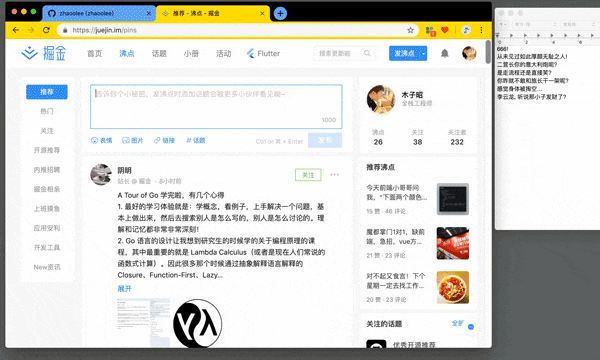Open the blue chat bubble icon
Screen dimensions: 600x360
471,327
